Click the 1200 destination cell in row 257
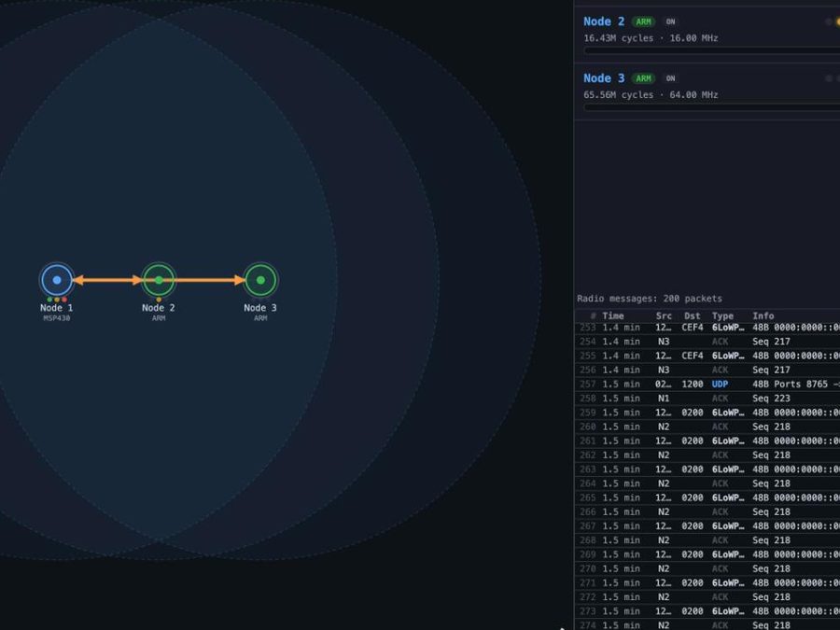Viewport: 840px width, 630px height. tap(693, 385)
